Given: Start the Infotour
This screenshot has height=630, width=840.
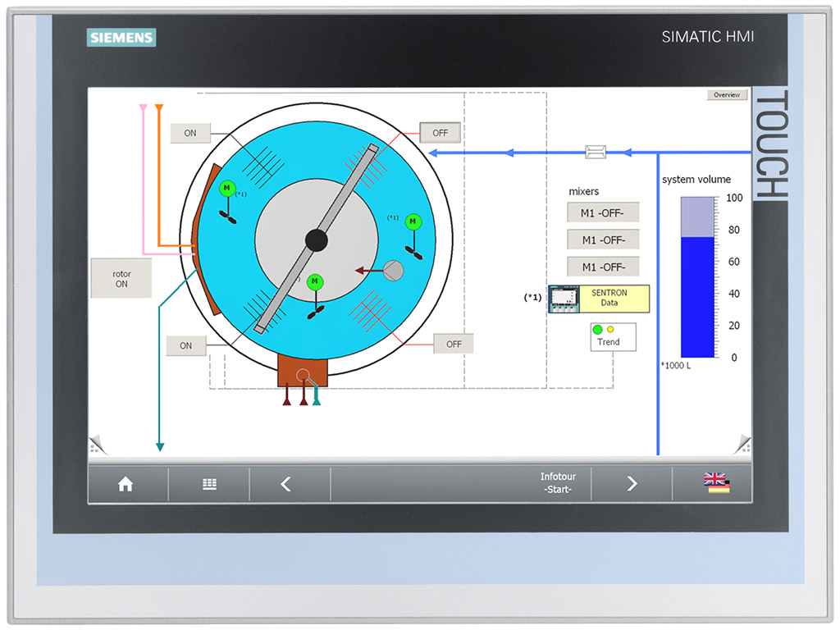Looking at the screenshot, I should tap(558, 483).
